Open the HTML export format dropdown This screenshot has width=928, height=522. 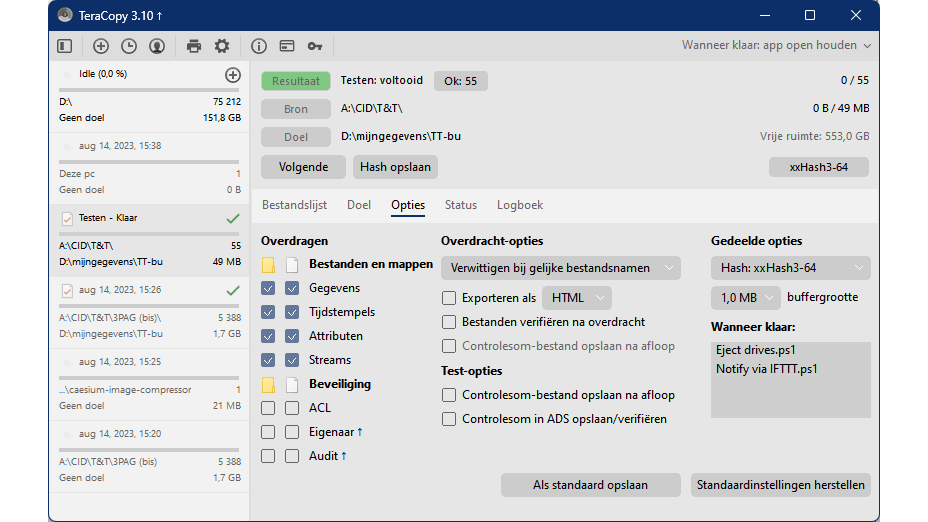576,298
